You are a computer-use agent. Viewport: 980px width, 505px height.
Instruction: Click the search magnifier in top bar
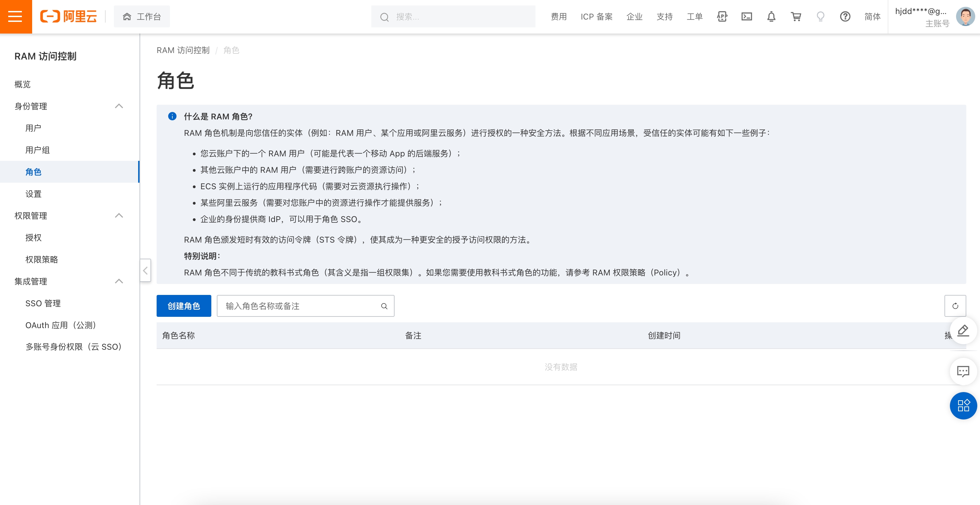click(x=384, y=17)
